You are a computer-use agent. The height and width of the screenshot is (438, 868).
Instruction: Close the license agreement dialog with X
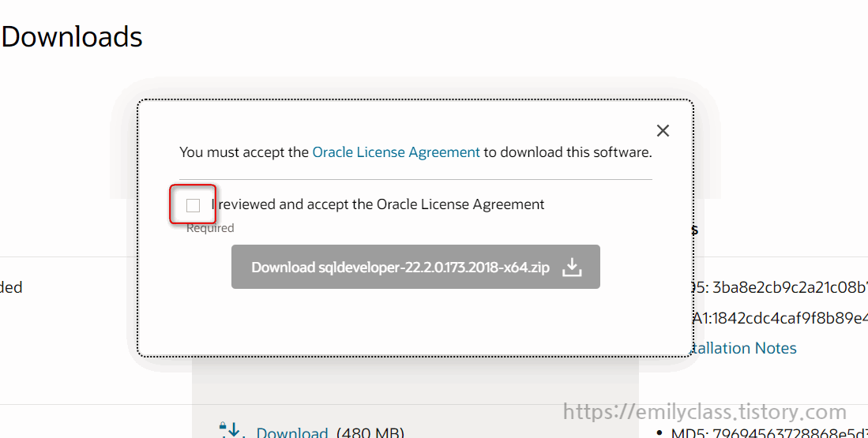click(663, 130)
